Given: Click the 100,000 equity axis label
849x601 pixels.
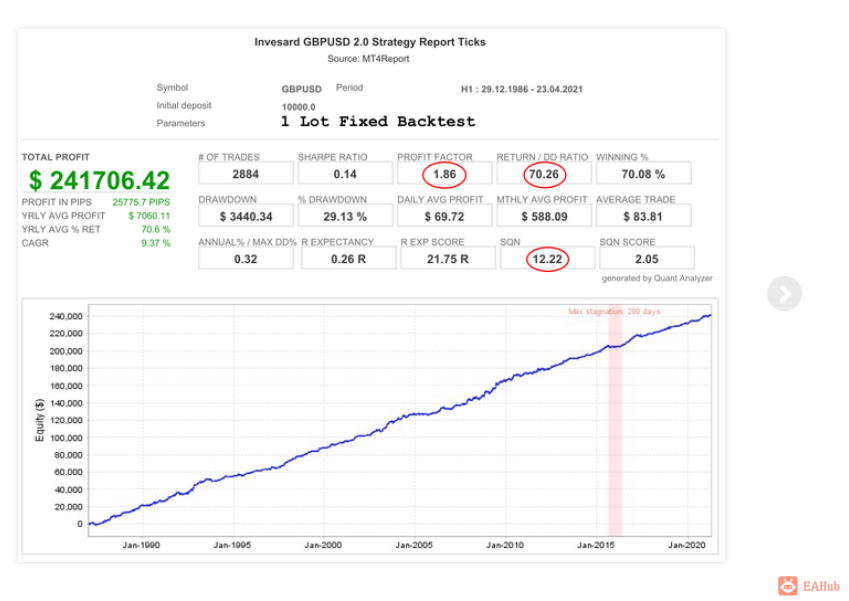Looking at the screenshot, I should coord(66,437).
